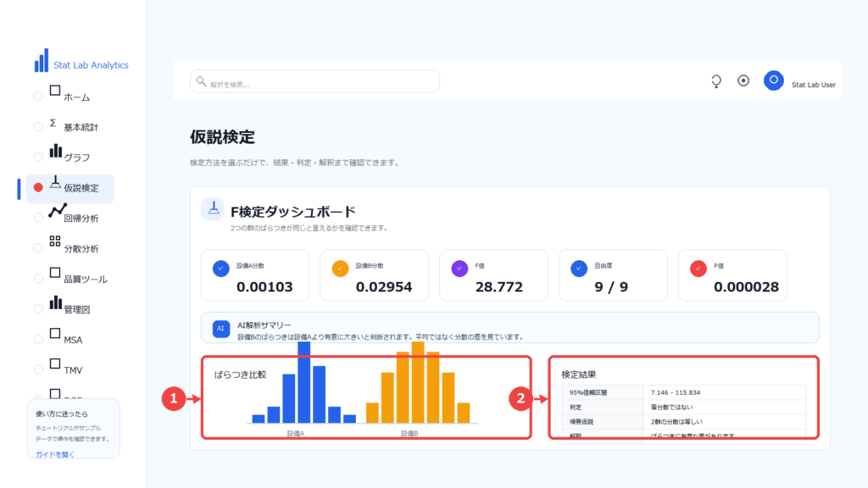The height and width of the screenshot is (488, 868).
Task: Click the 検定結果 heading
Action: (x=578, y=375)
